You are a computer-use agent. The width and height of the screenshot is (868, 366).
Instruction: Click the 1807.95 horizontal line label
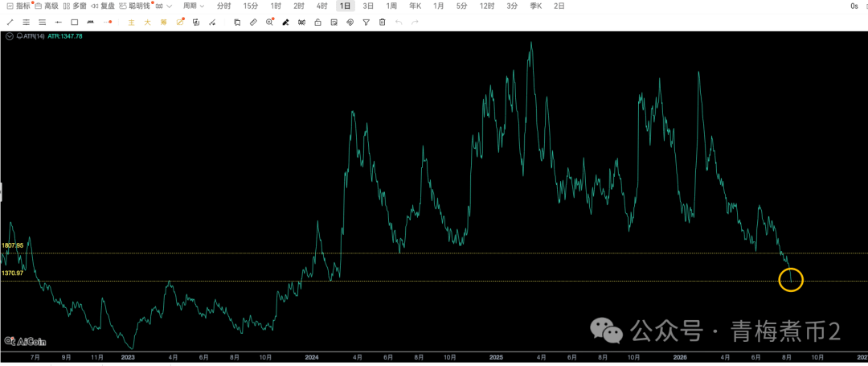click(12, 245)
